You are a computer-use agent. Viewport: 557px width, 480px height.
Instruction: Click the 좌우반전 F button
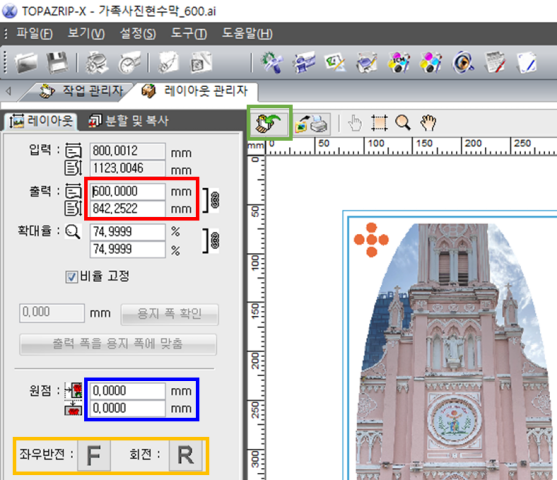(94, 455)
